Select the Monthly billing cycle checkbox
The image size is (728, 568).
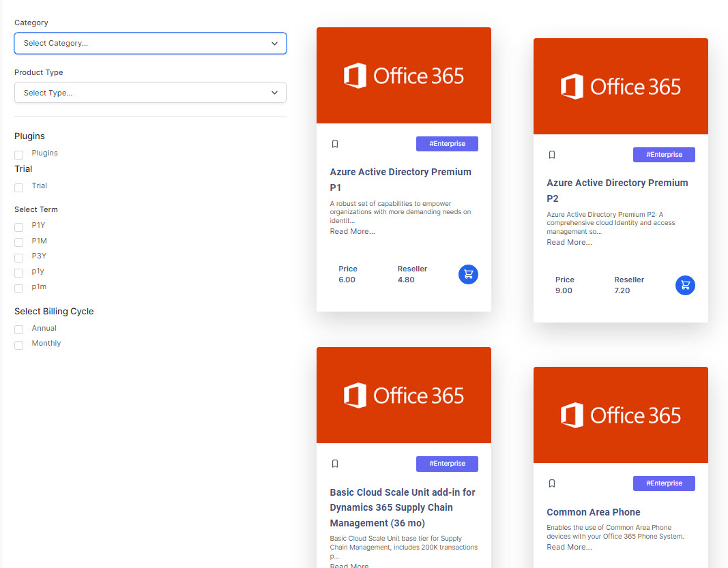[18, 345]
